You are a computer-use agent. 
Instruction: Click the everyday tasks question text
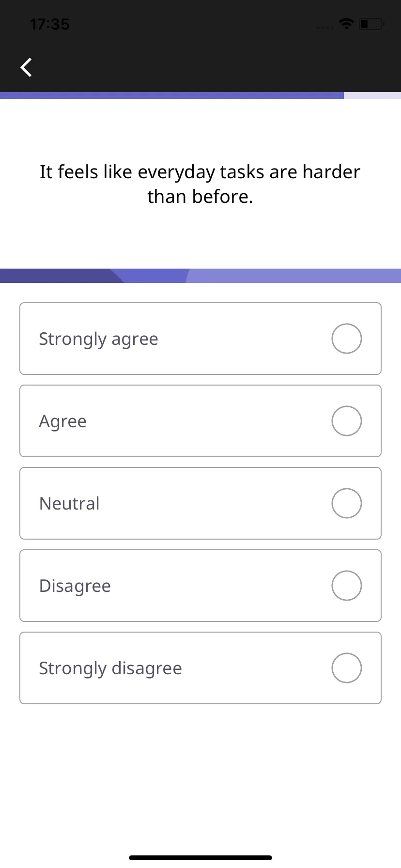click(x=200, y=184)
